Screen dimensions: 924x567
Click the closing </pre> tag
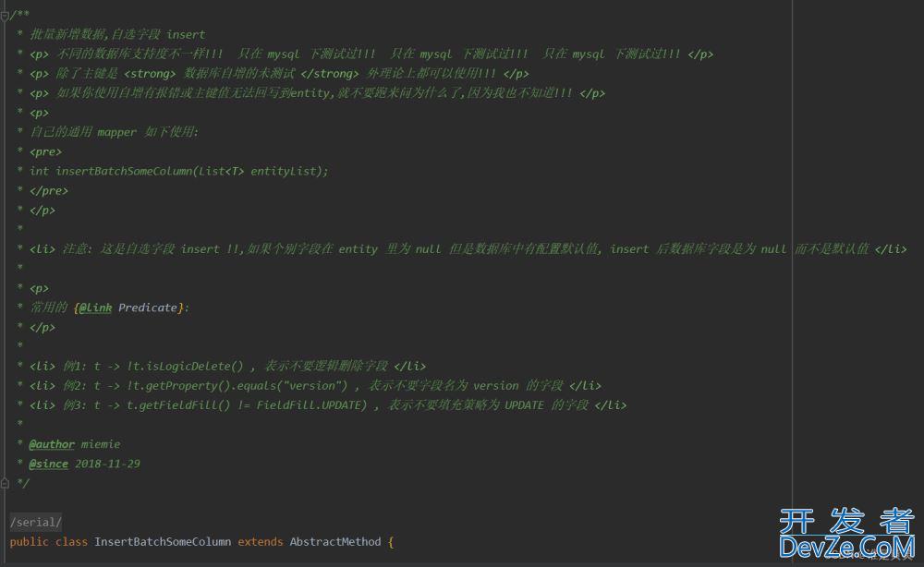click(x=49, y=191)
